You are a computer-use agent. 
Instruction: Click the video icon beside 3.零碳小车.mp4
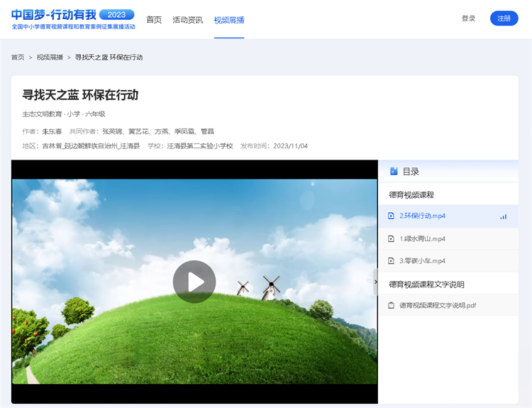(391, 260)
